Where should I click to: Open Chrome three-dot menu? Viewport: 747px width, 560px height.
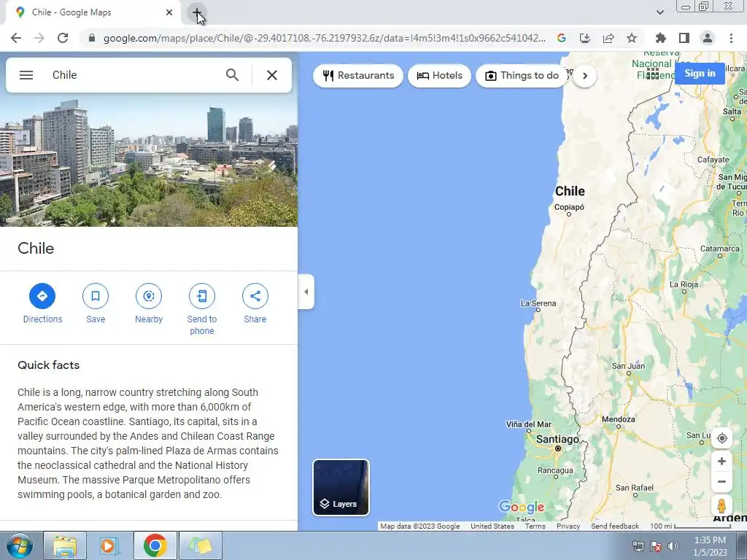(x=731, y=38)
